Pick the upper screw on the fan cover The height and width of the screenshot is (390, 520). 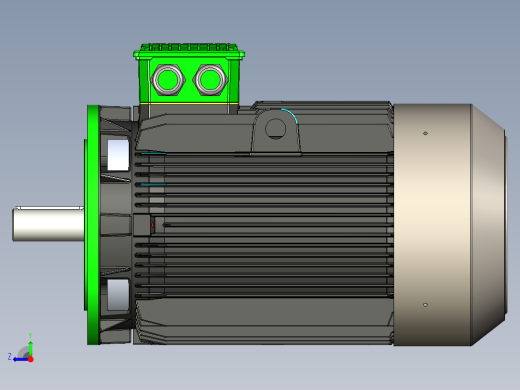(x=425, y=133)
